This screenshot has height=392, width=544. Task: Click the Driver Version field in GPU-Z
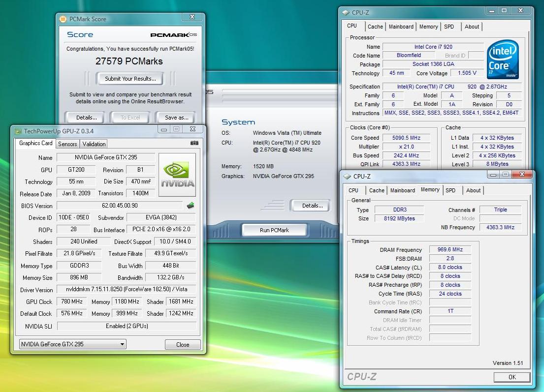pyautogui.click(x=127, y=289)
